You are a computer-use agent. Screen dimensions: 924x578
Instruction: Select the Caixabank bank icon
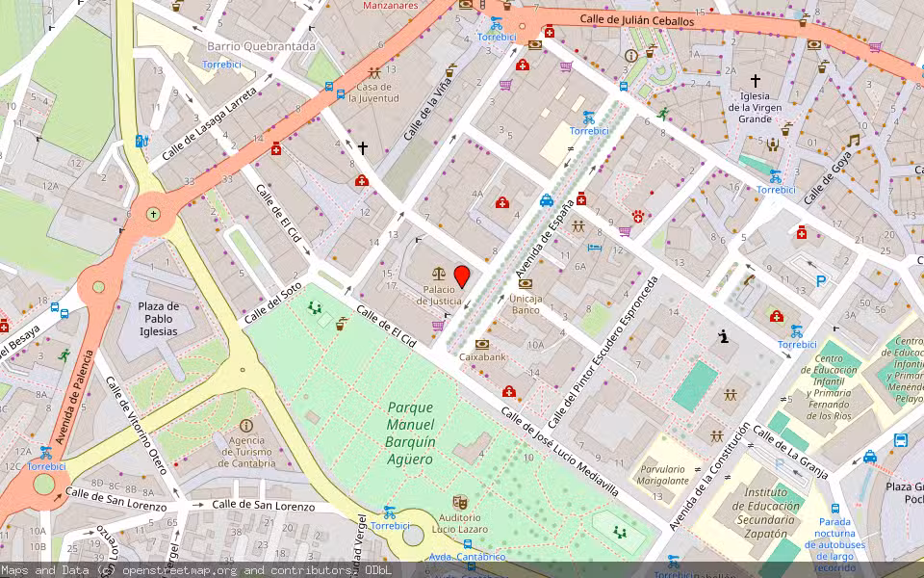482,345
